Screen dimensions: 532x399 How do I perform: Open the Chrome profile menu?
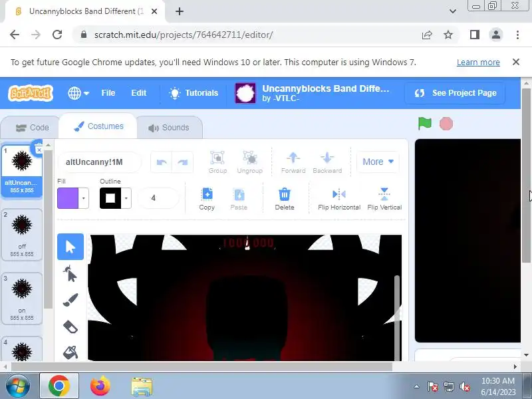coord(495,35)
